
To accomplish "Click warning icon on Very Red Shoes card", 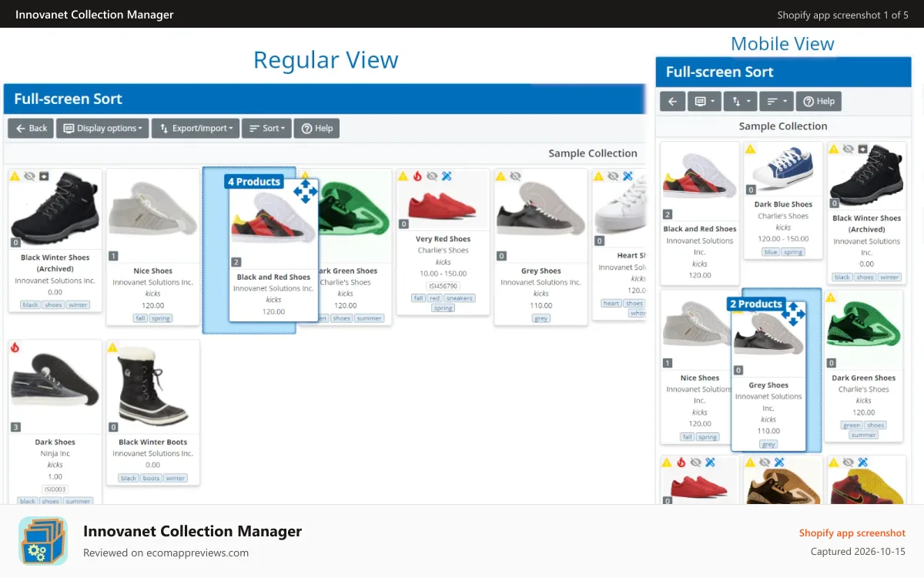I will pos(403,176).
